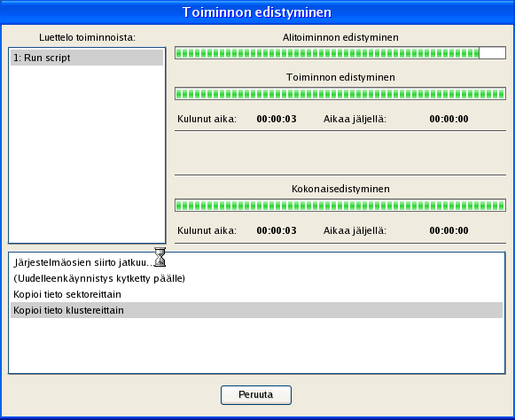The height and width of the screenshot is (420, 515).
Task: Click the Toiminnon edistyminen progress bar
Action: pyautogui.click(x=340, y=94)
